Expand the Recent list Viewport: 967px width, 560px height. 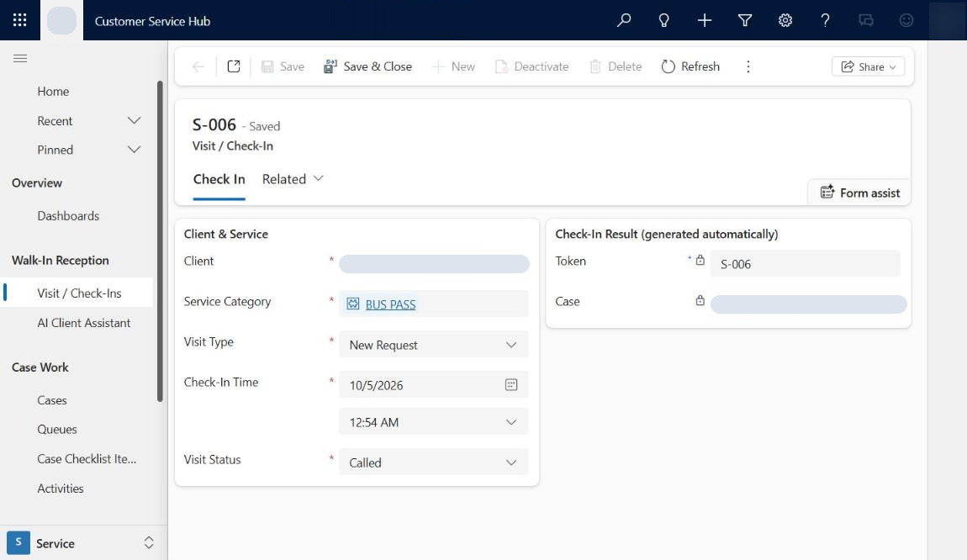point(134,121)
